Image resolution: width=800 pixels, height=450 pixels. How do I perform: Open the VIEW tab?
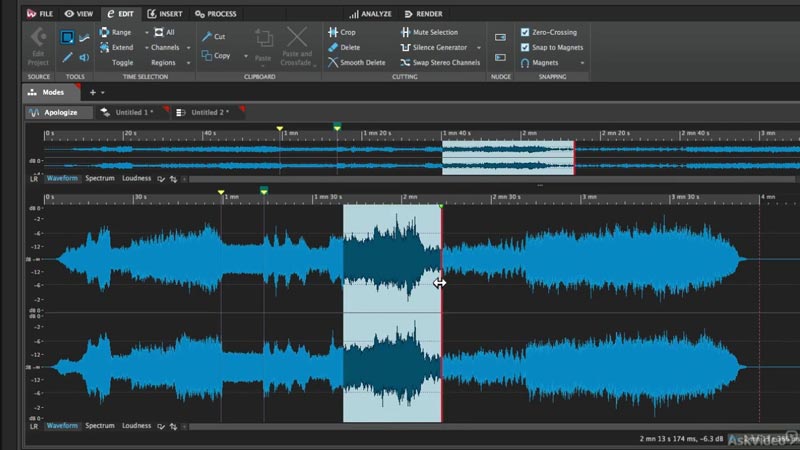(79, 14)
